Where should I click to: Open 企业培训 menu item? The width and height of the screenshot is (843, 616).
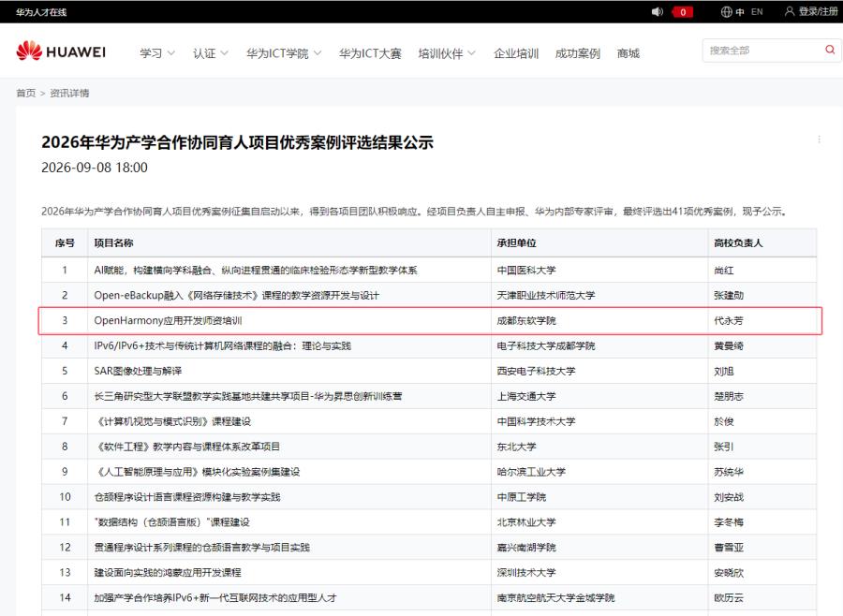coord(516,53)
